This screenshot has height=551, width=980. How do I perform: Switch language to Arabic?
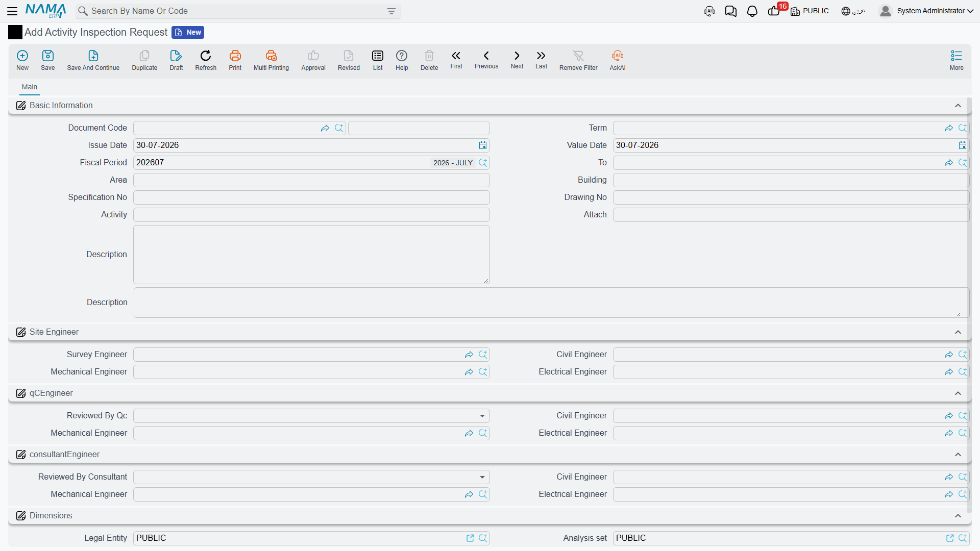[853, 11]
